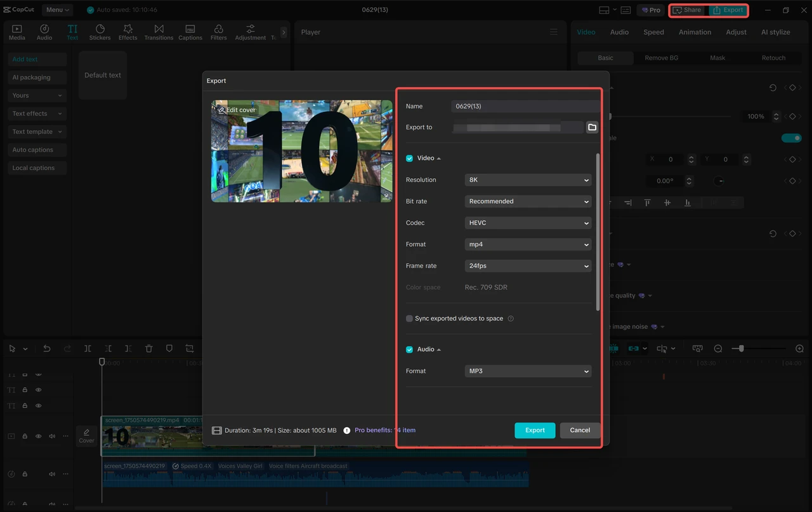
Task: Click the undo arrow in timeline toolbar
Action: (47, 348)
